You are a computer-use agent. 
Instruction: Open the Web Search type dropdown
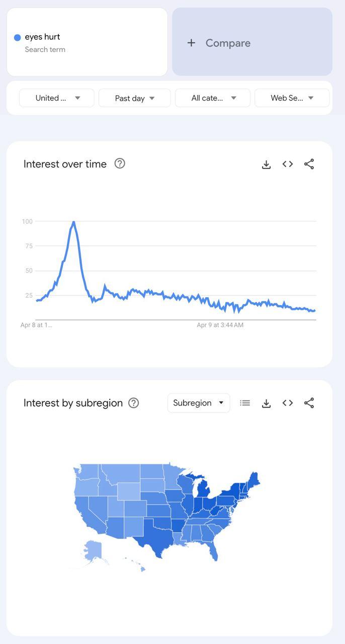click(x=292, y=98)
